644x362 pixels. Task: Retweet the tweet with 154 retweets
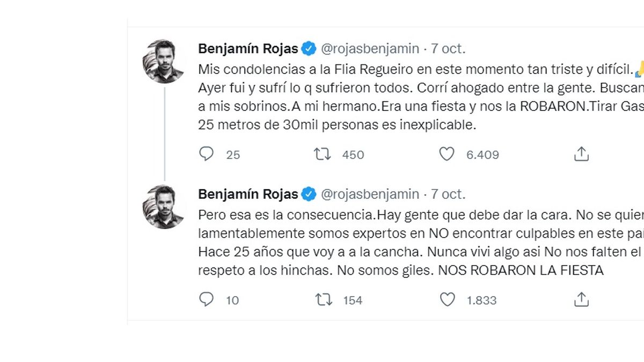tap(324, 300)
